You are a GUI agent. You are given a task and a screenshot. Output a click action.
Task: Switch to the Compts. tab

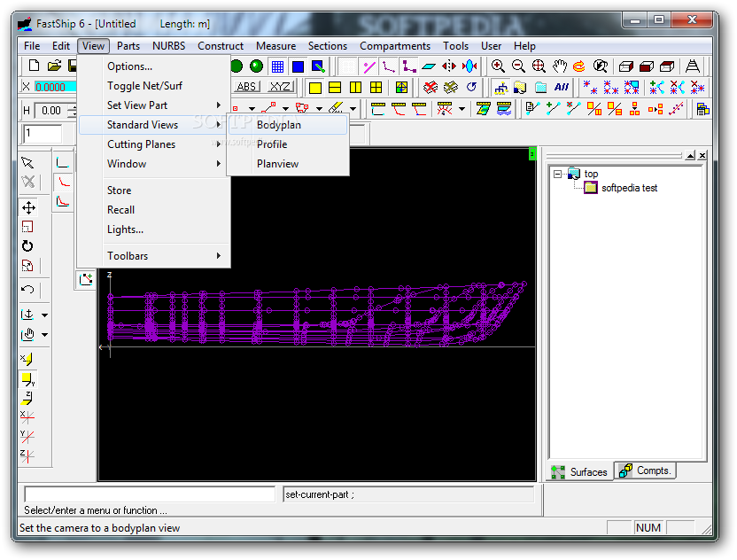(x=646, y=471)
